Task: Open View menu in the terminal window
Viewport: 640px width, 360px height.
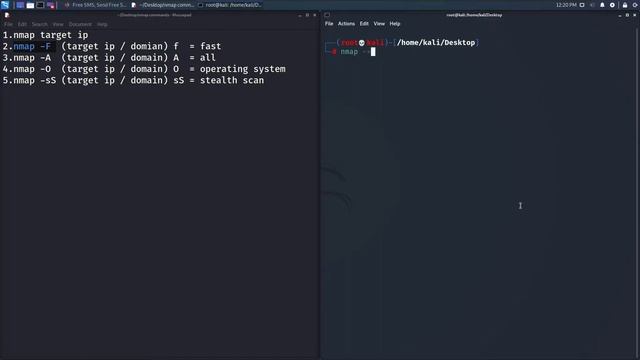Action: tap(379, 24)
